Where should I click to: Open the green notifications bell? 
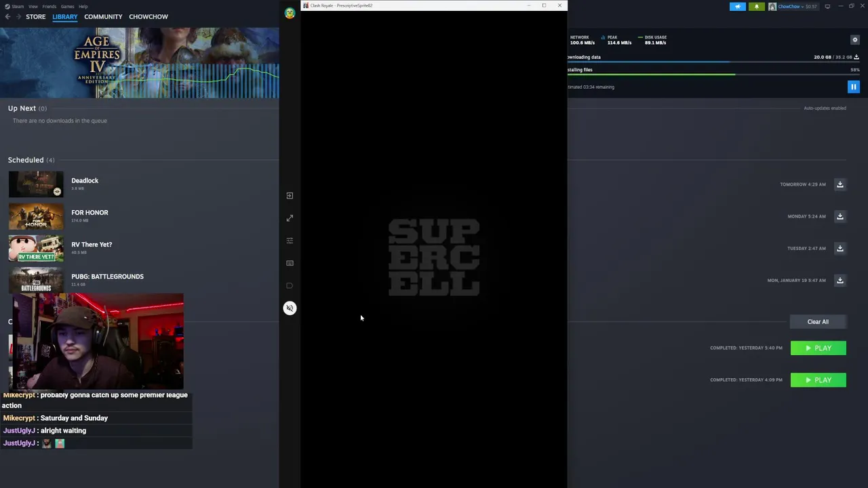(757, 7)
